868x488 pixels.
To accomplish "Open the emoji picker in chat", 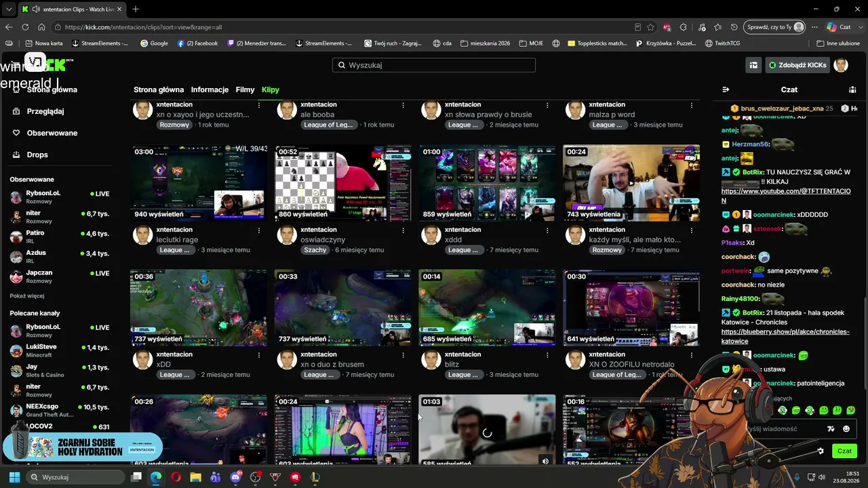I will point(846,429).
